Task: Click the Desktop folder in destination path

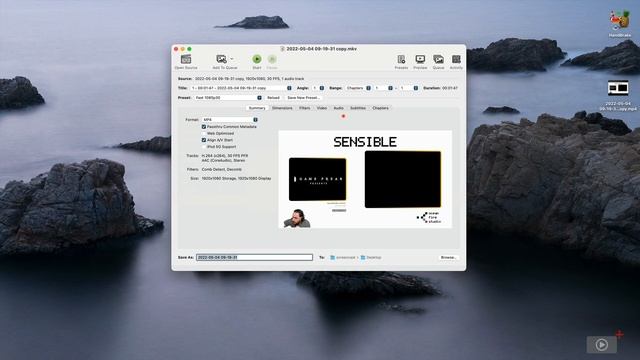Action: [x=371, y=258]
